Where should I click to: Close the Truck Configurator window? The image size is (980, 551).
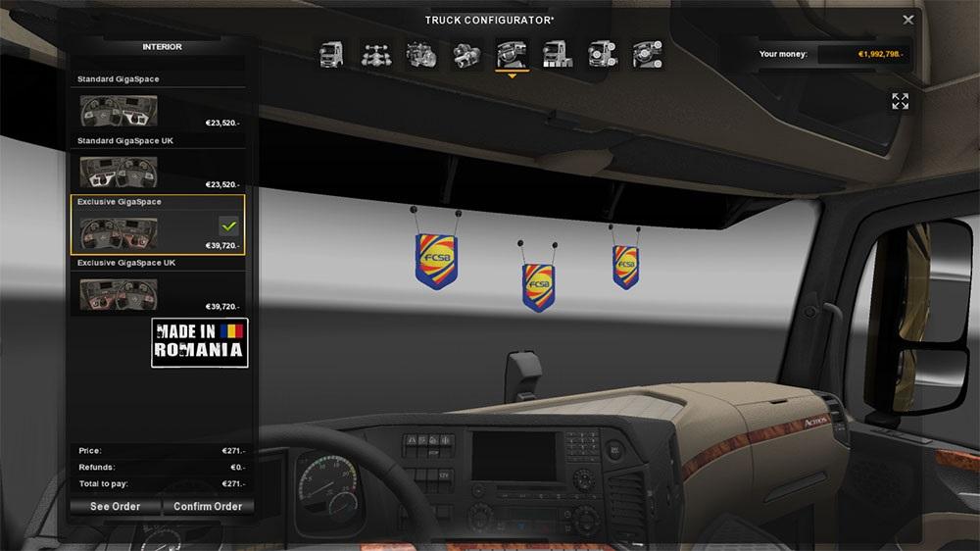[908, 20]
